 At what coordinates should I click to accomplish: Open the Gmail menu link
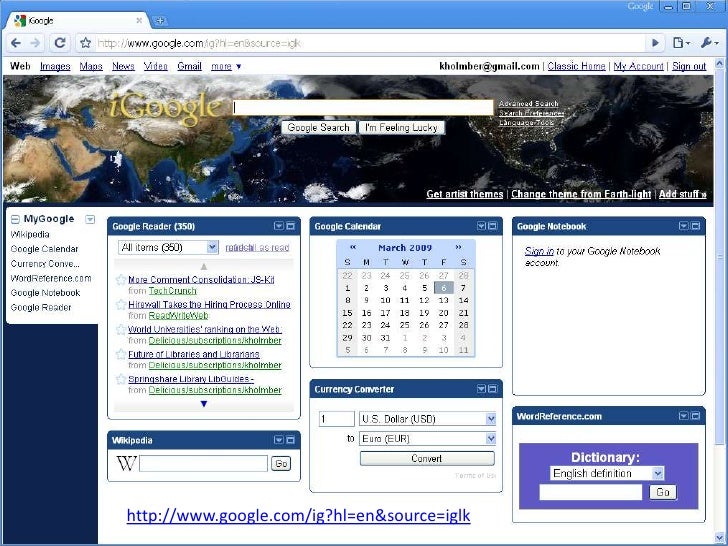click(189, 66)
